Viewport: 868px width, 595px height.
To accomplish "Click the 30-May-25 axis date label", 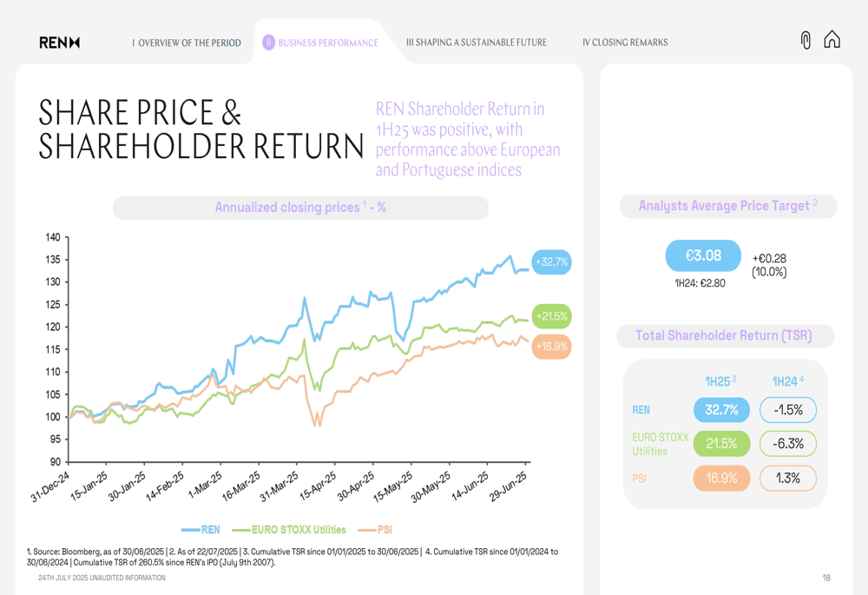I will [x=431, y=486].
